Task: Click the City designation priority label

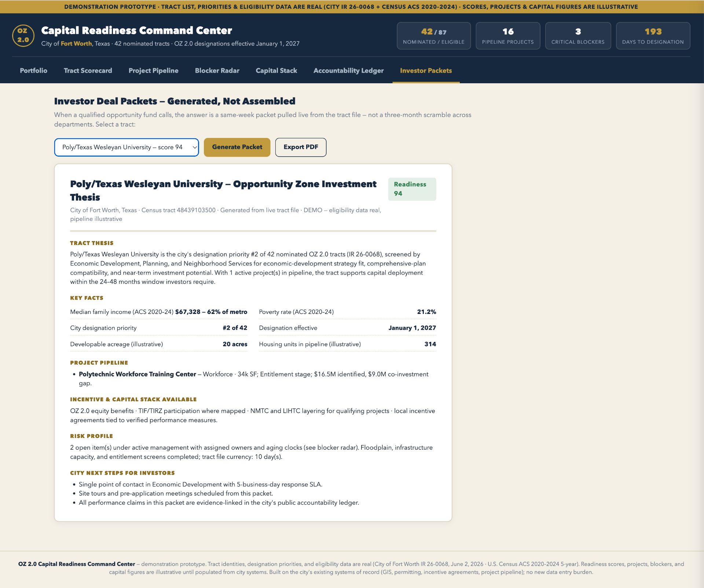Action: point(103,328)
